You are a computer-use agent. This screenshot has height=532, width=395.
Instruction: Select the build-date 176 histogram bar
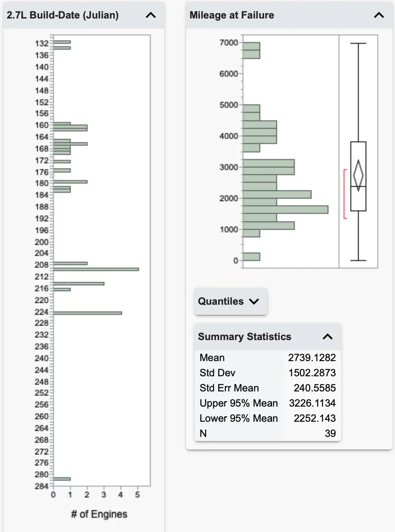coord(61,170)
